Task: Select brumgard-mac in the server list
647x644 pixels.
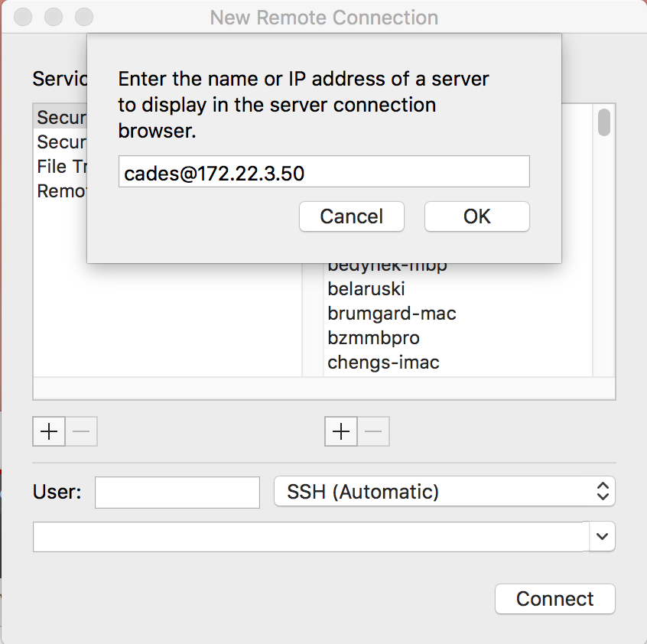Action: (392, 314)
